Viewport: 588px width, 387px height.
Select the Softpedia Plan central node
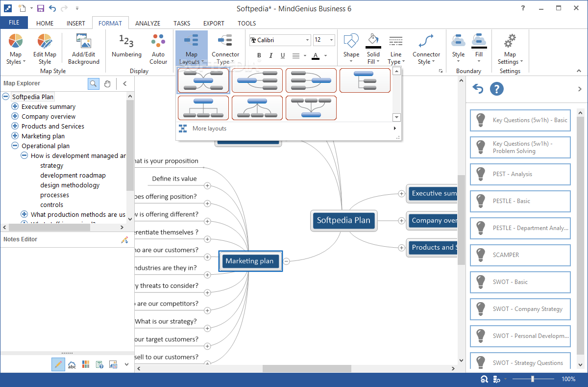[343, 221]
